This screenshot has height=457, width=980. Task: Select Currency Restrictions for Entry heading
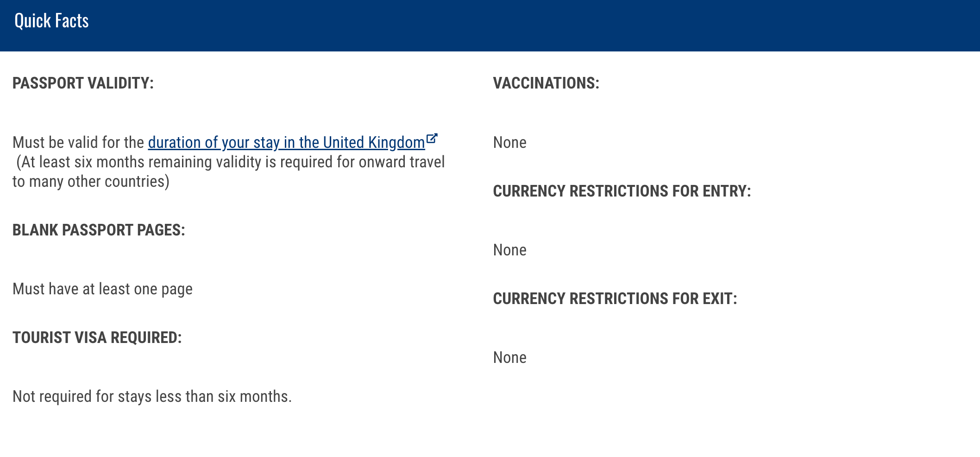622,191
